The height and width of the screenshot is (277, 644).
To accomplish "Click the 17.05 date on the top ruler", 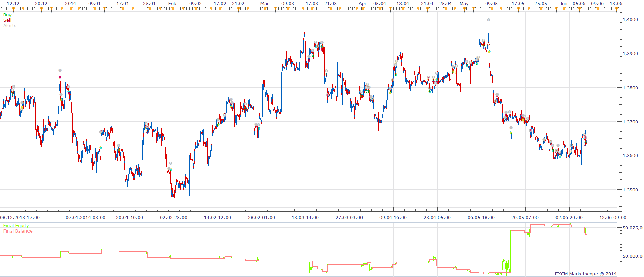I will point(518,4).
